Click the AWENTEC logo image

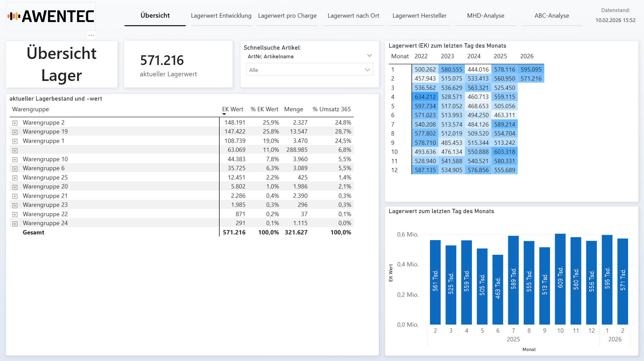click(51, 16)
